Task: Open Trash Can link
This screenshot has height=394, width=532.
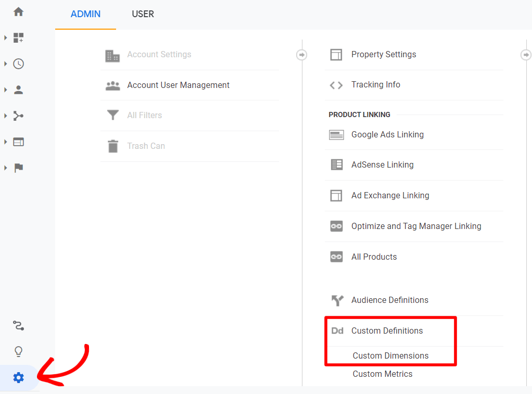Action: [146, 146]
